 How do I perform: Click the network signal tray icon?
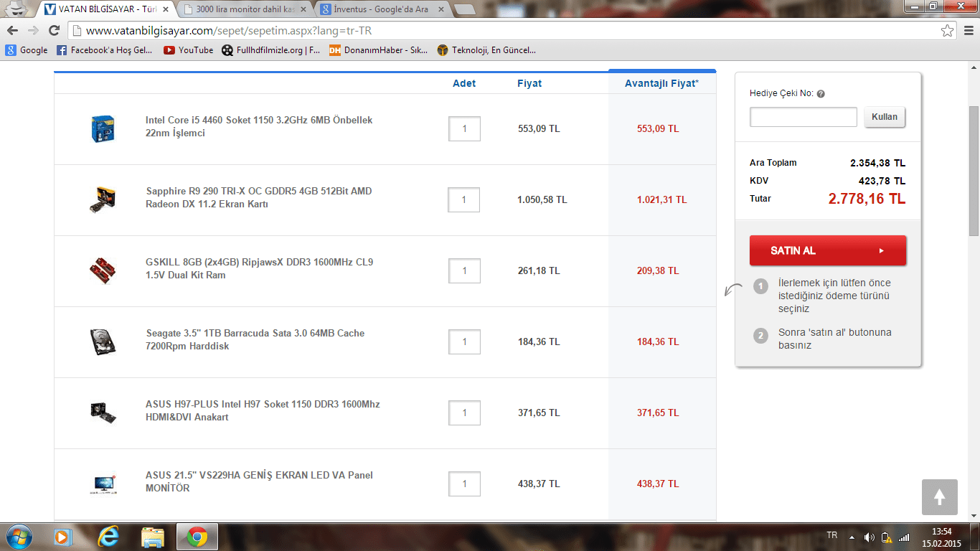coord(904,537)
